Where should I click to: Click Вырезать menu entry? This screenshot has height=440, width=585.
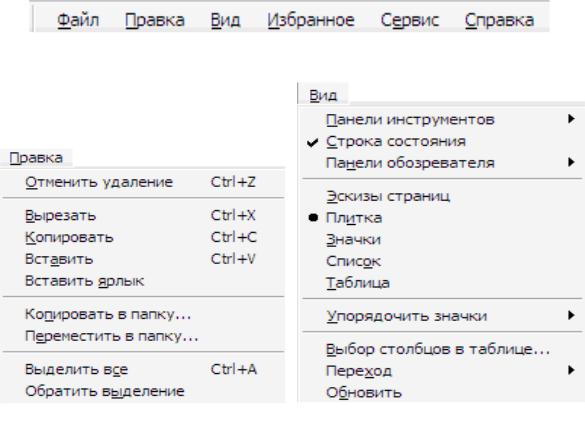click(x=144, y=215)
